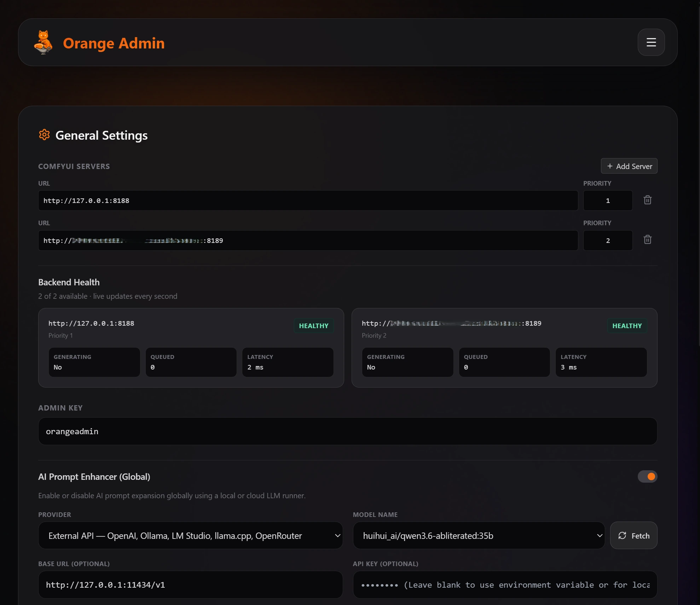Delete the 127.0.0.1:8188 server via trash icon
Viewport: 700px width, 605px height.
tap(647, 200)
